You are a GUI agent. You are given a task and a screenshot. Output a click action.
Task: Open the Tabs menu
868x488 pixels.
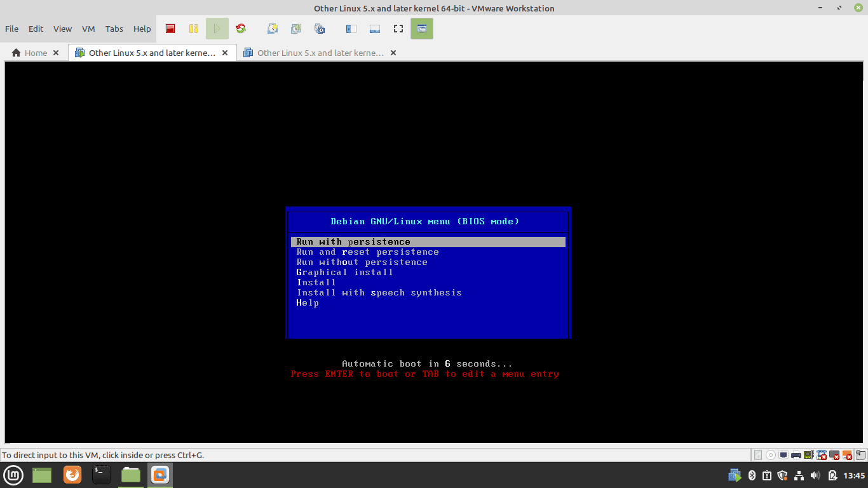pyautogui.click(x=114, y=29)
